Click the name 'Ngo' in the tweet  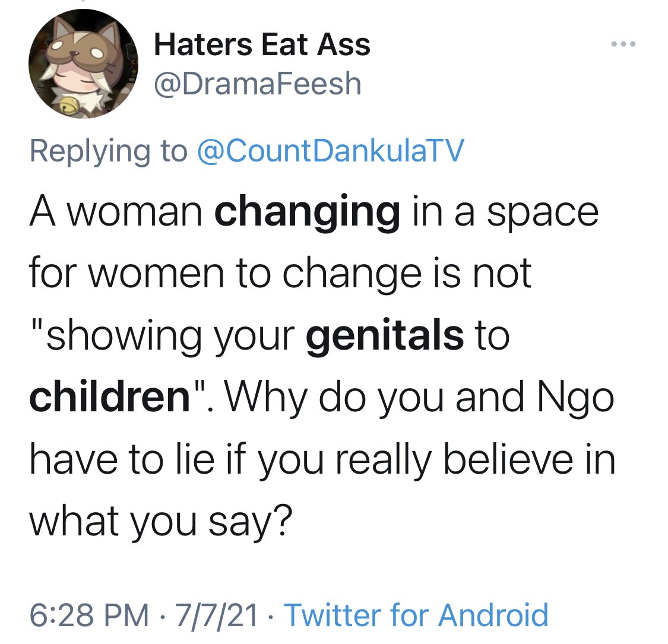coord(574,398)
